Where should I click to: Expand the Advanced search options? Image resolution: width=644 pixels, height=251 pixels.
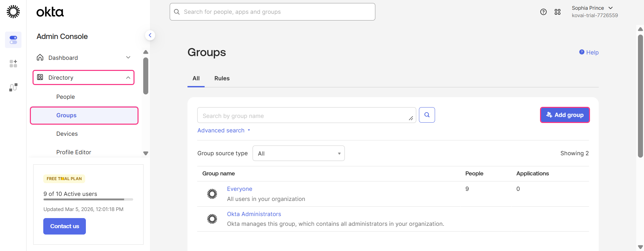click(224, 130)
